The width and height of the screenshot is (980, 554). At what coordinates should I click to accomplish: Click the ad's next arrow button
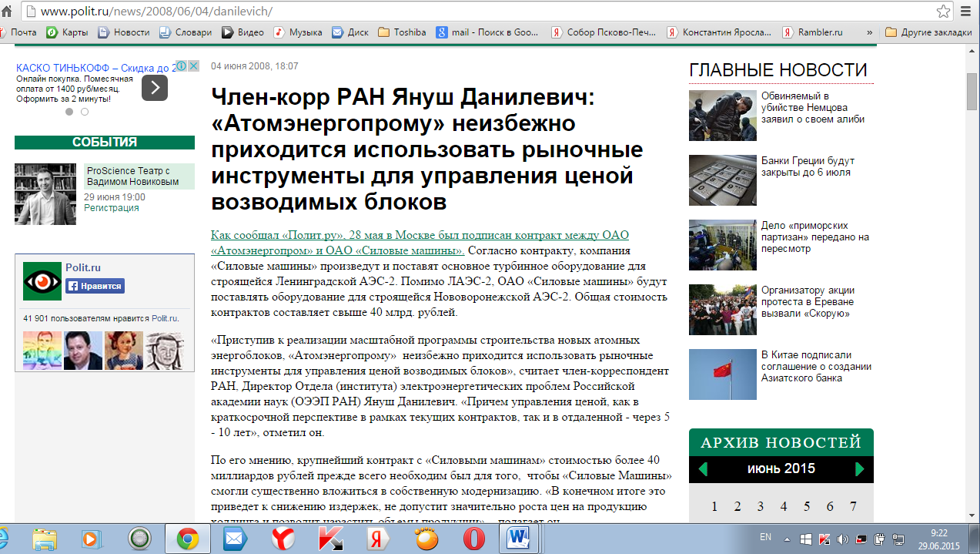coord(154,87)
